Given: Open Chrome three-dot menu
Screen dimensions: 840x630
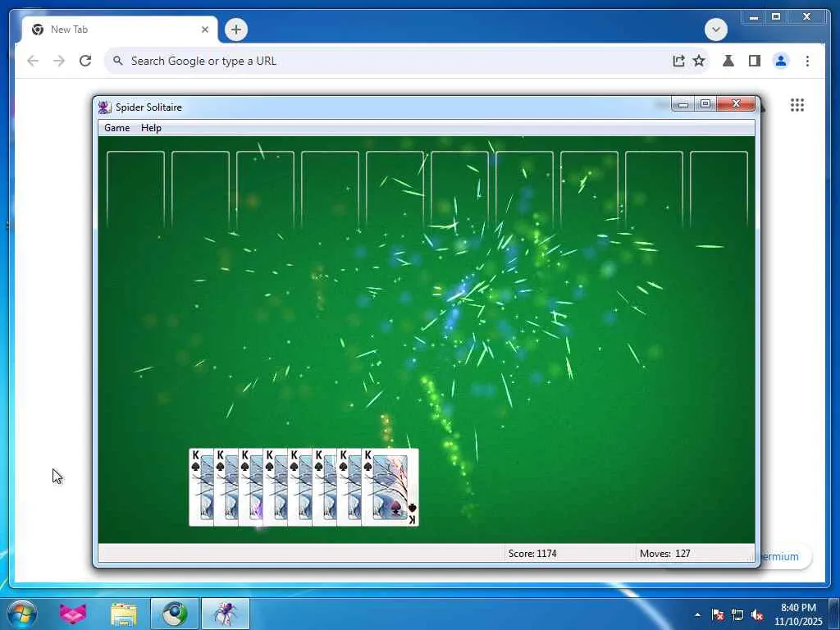Looking at the screenshot, I should [x=807, y=61].
